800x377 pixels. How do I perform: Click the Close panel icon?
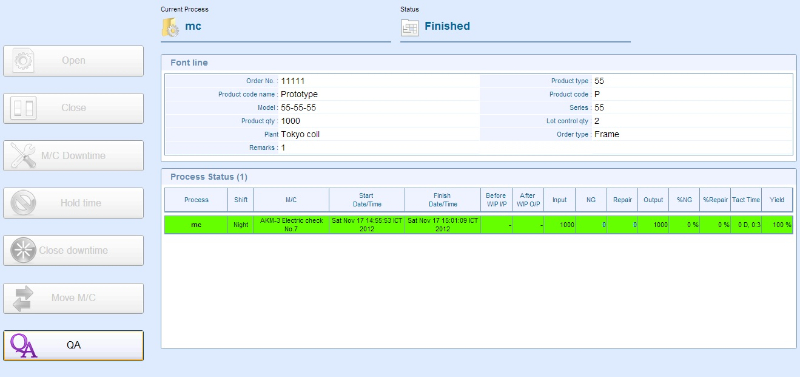(23, 108)
